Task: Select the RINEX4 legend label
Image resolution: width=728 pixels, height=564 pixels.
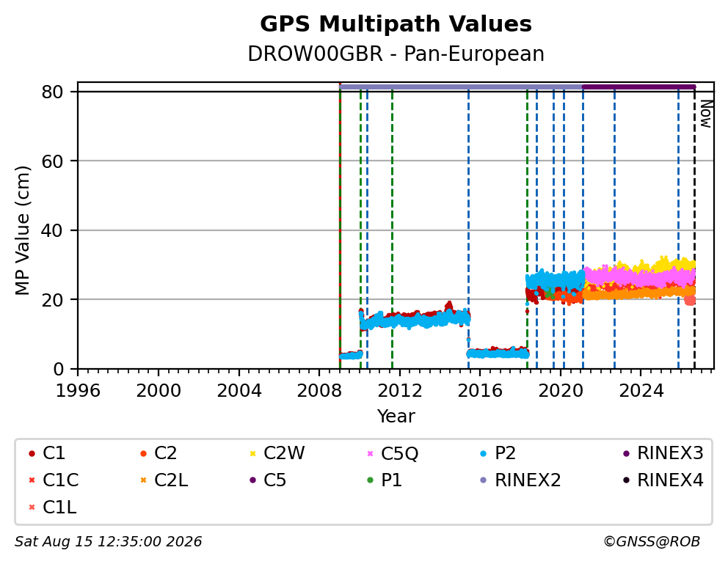Action: pos(671,480)
